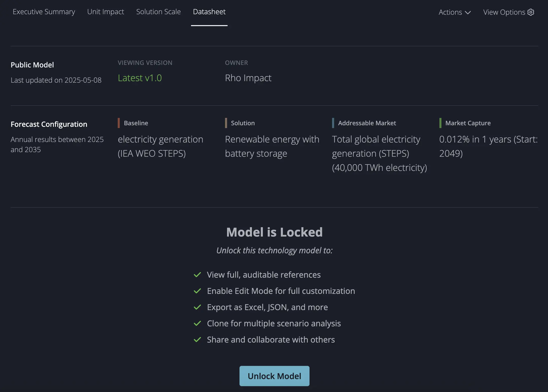The width and height of the screenshot is (548, 392).
Task: Click the Addressable Market blue color bar
Action: tap(333, 123)
